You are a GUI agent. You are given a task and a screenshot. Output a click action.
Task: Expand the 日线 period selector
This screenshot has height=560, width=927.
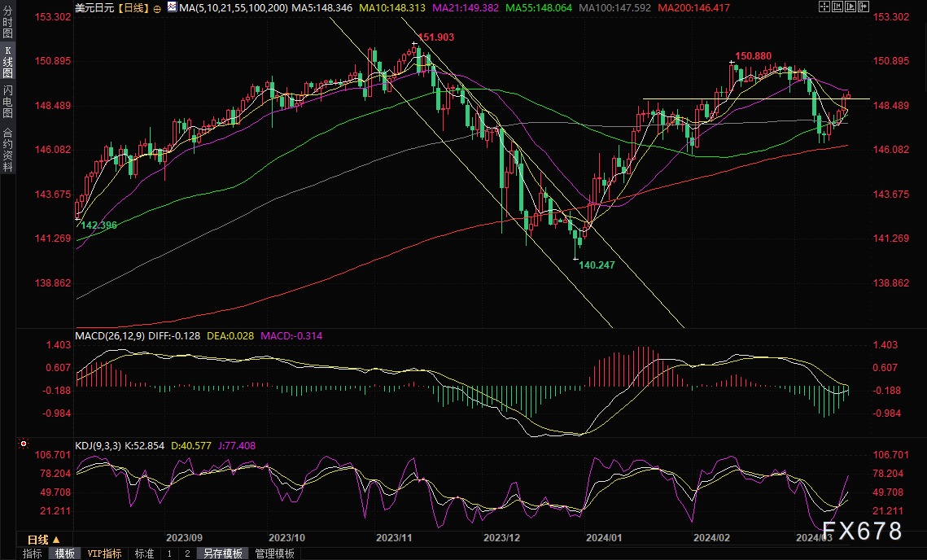(x=43, y=540)
